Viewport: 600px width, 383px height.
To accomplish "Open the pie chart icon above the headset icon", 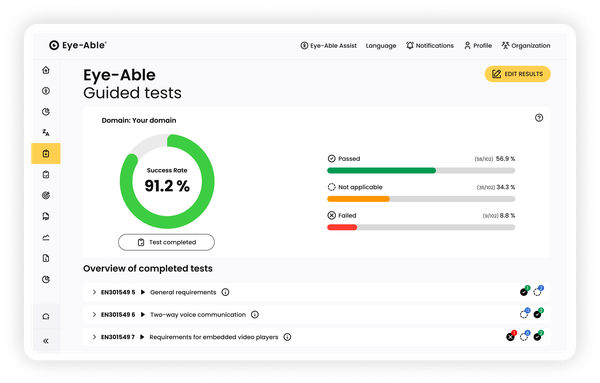I will pos(46,279).
